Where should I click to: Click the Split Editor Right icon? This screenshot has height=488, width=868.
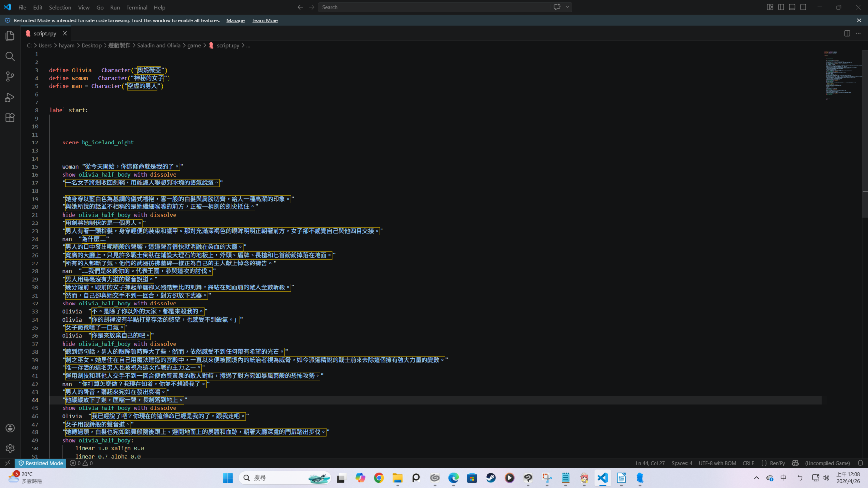click(x=847, y=33)
